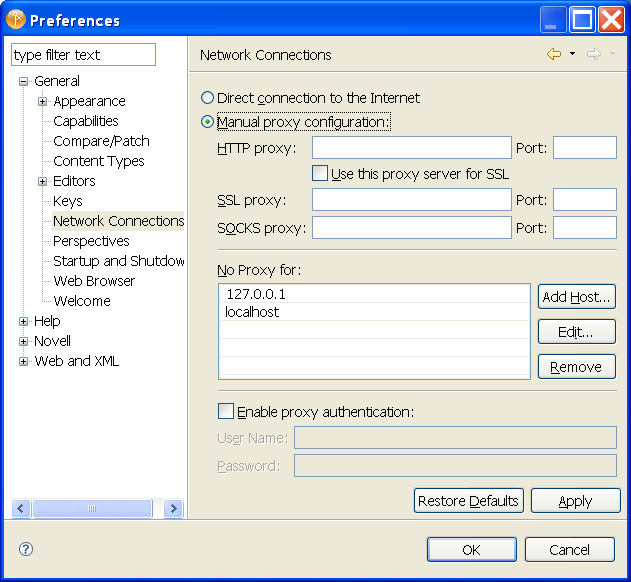Expand the Web and XML node
631x582 pixels.
click(x=23, y=361)
